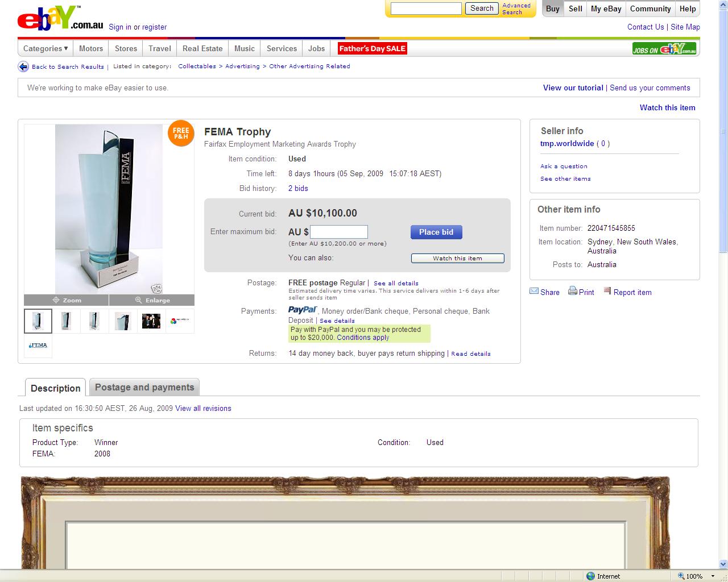Open seller tmp.worldwide profile link

tap(567, 143)
